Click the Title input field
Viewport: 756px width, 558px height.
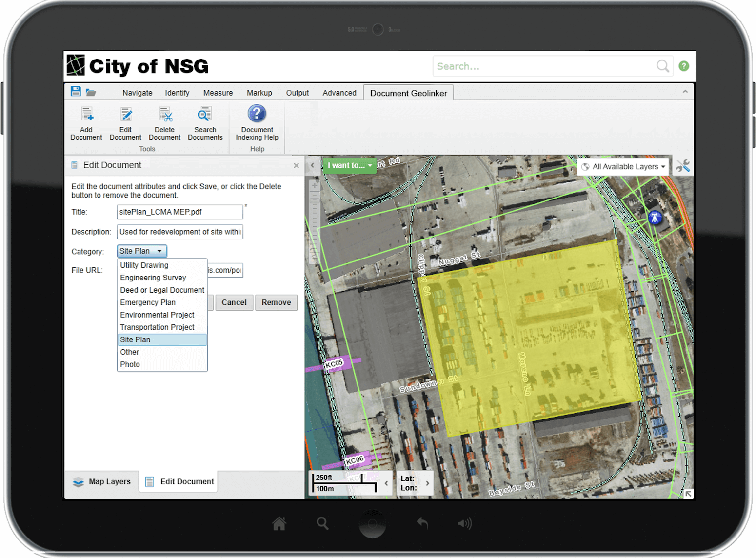180,212
